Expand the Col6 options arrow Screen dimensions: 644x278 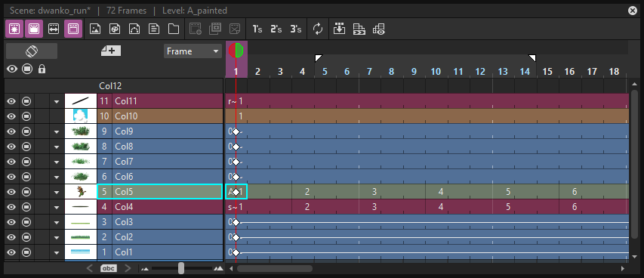pos(57,178)
